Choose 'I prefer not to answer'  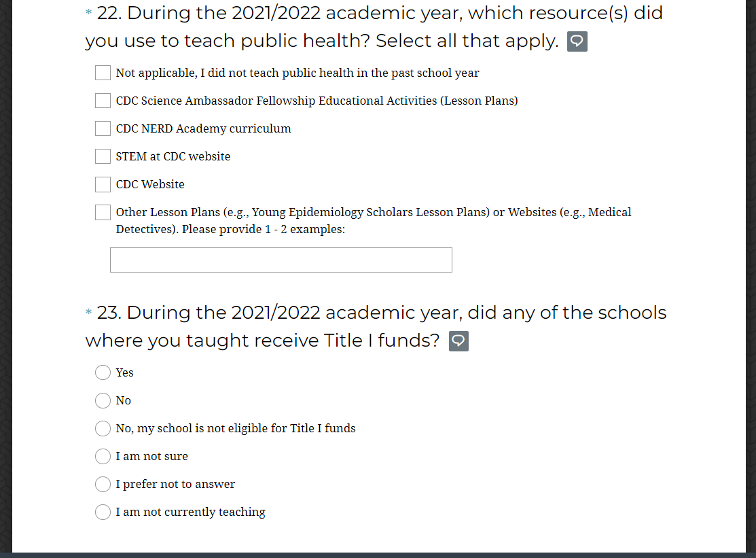(103, 485)
